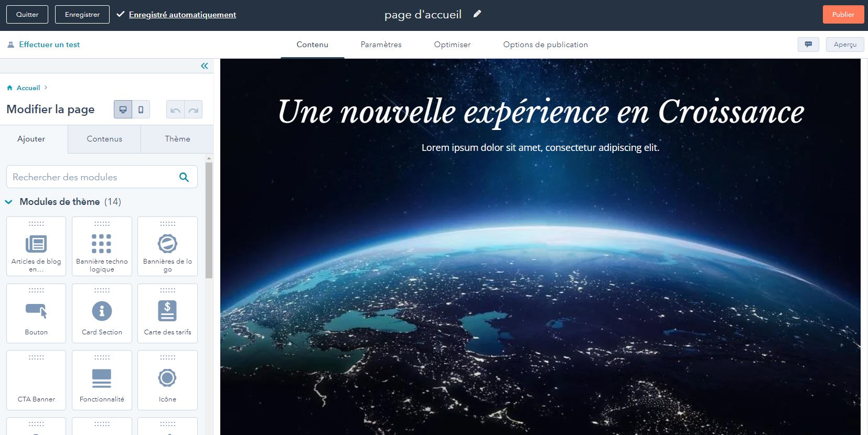Collapse the Modules de thème section

click(9, 202)
